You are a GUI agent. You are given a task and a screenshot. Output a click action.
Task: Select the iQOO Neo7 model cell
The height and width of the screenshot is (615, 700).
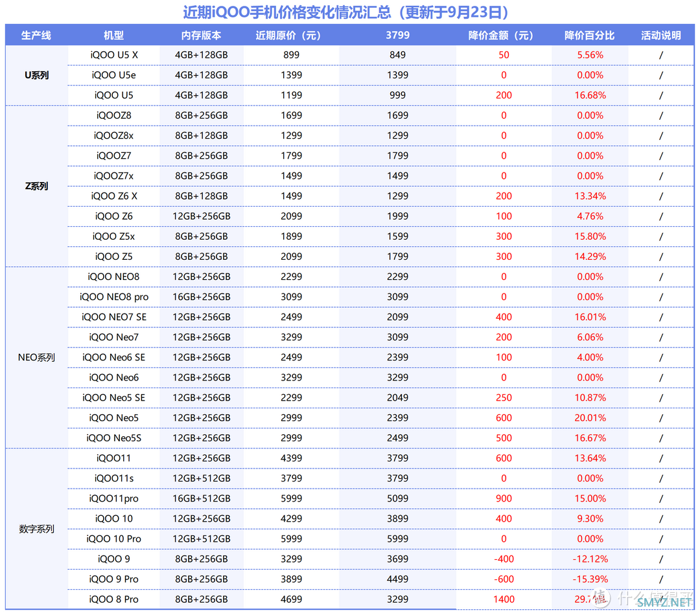pyautogui.click(x=113, y=338)
